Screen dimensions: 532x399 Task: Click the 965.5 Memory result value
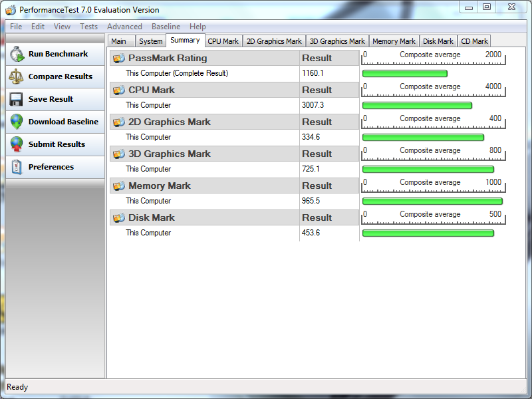pos(311,201)
